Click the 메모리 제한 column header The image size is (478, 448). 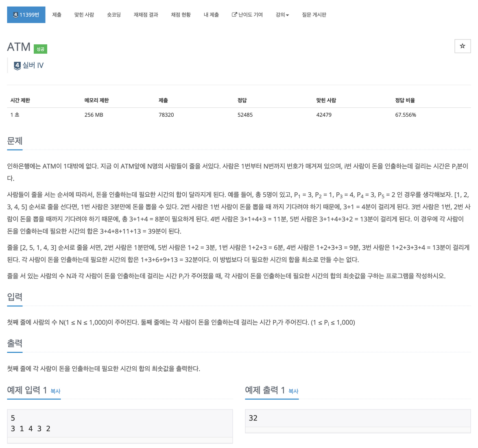pos(97,100)
